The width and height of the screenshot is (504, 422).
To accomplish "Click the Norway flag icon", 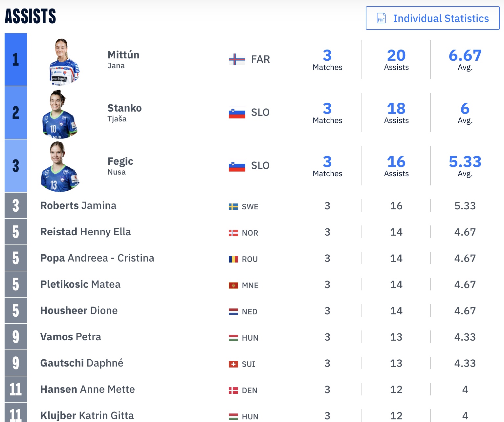I will click(233, 233).
